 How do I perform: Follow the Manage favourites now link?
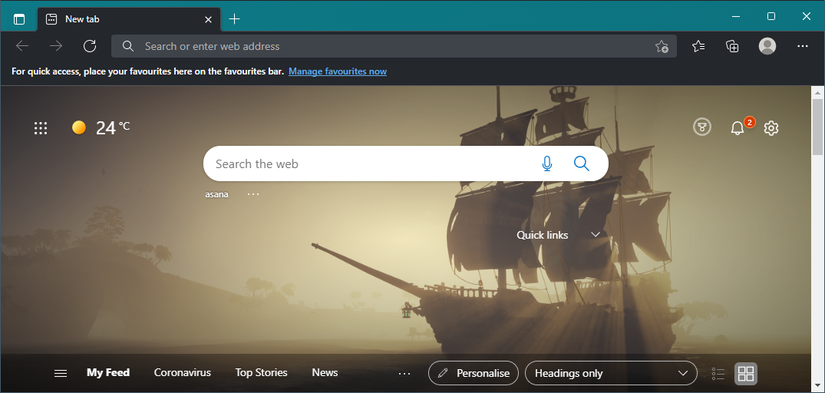[x=337, y=72]
